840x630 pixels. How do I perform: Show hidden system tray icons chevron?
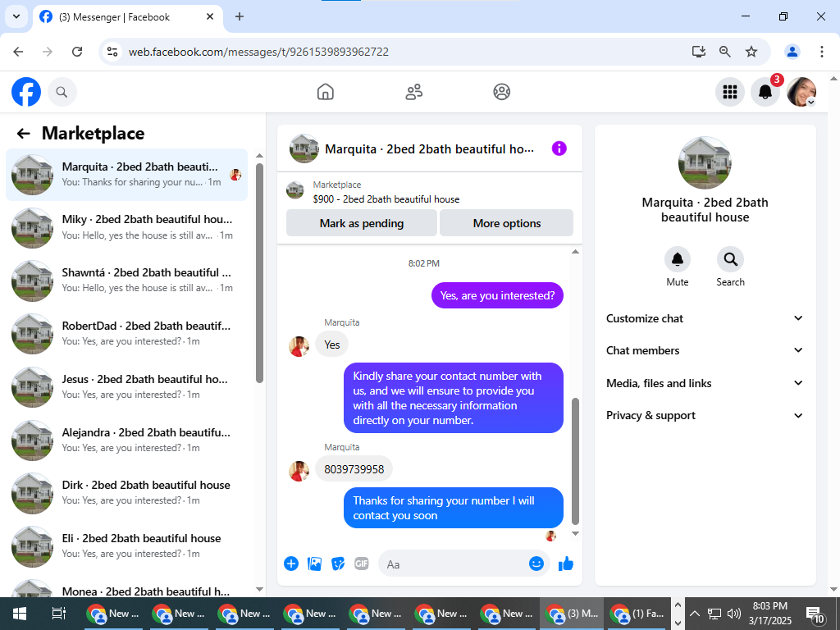coord(694,614)
